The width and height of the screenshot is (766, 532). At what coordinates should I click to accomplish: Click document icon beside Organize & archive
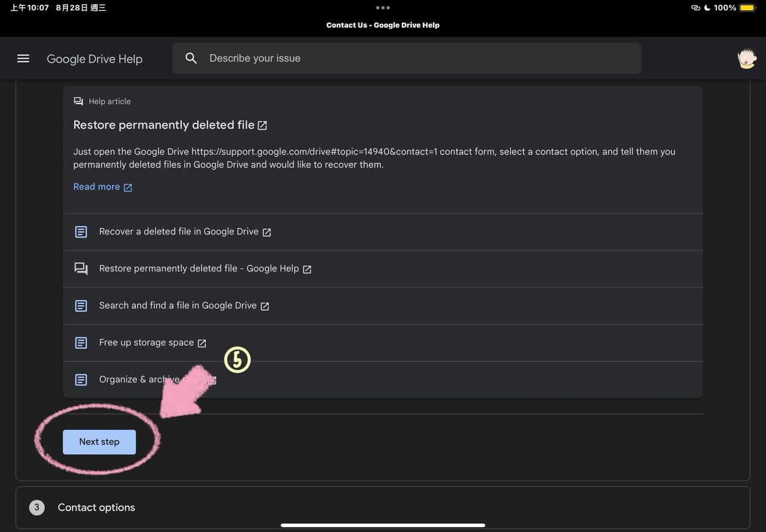click(x=81, y=380)
